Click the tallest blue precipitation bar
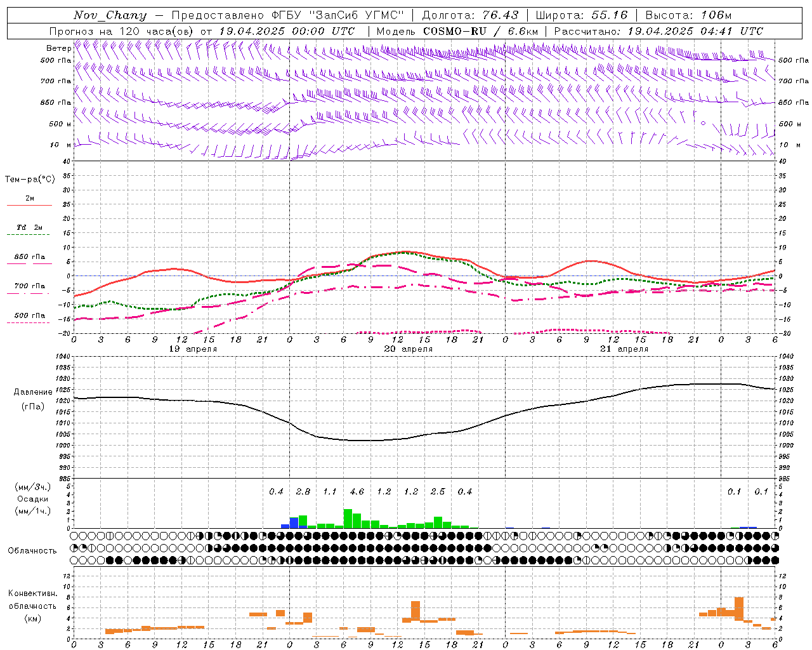The image size is (812, 650). 294,522
